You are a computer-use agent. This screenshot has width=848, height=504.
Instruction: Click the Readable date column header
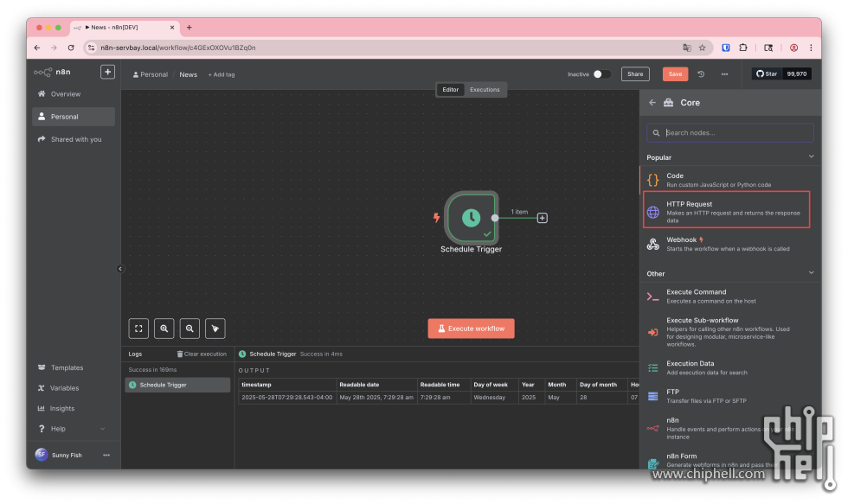pyautogui.click(x=376, y=385)
